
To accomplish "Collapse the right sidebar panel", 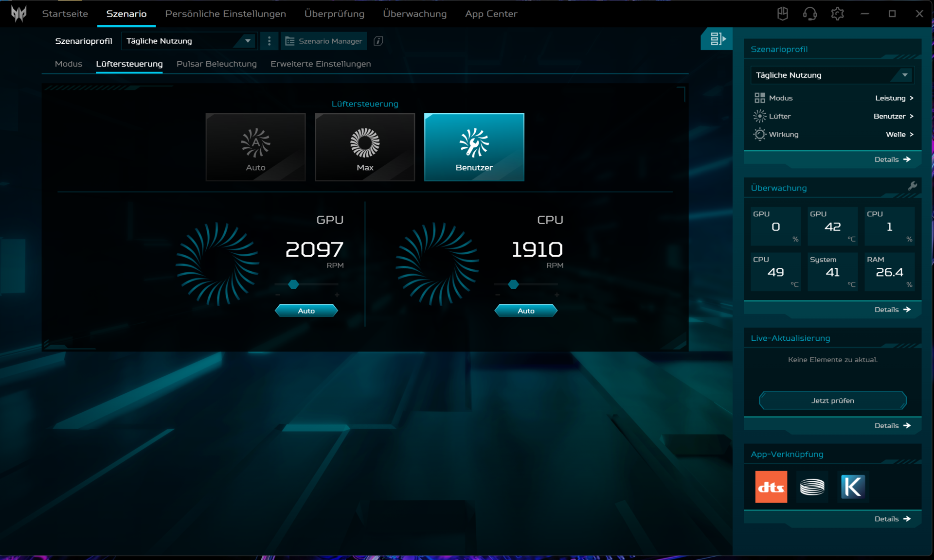I will click(717, 39).
